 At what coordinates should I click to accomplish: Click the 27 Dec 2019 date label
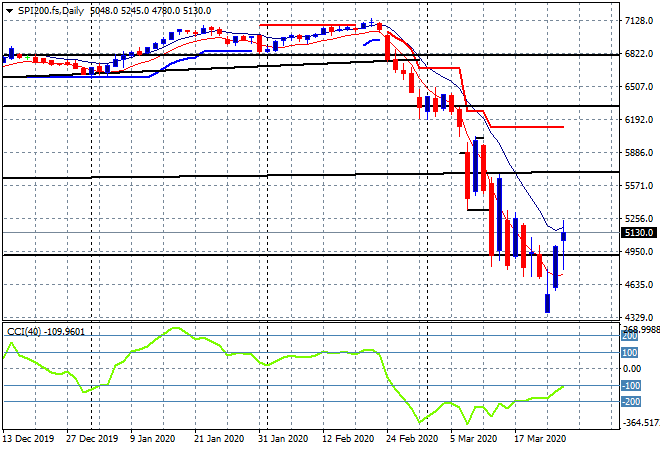[92, 439]
